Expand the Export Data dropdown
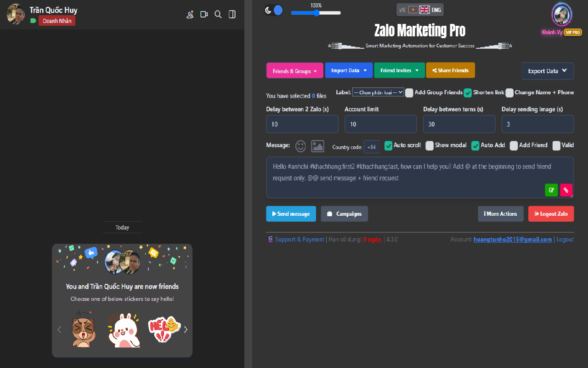This screenshot has width=588, height=368. coord(547,71)
